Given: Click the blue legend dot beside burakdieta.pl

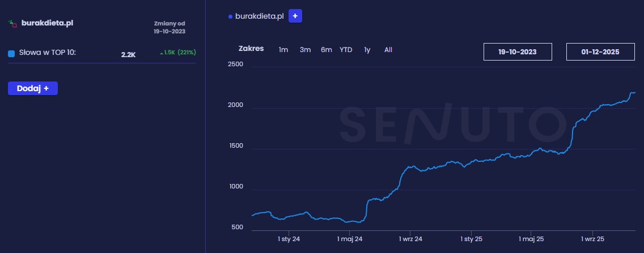Looking at the screenshot, I should (230, 17).
